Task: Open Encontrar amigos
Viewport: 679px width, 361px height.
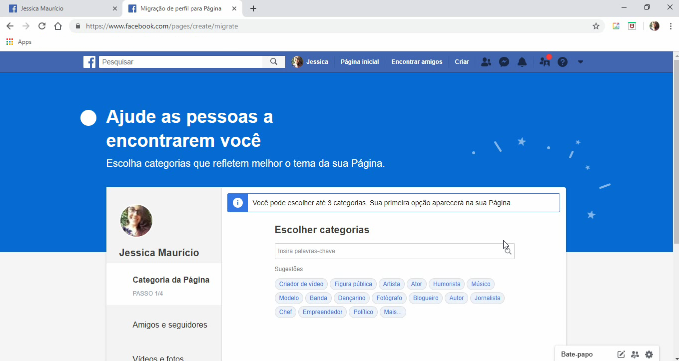Action: pos(417,62)
